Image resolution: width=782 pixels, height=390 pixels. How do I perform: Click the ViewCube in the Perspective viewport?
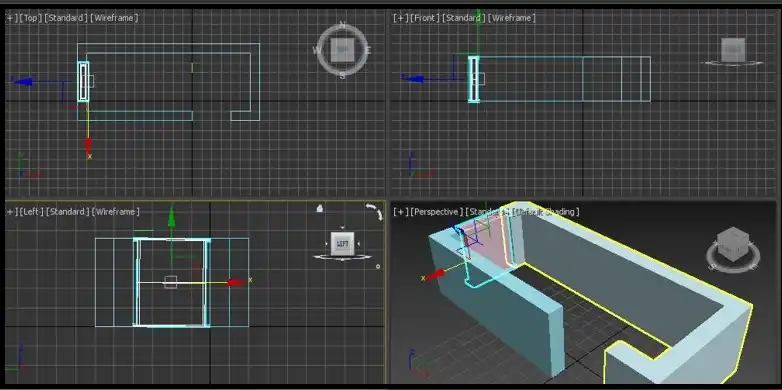pyautogui.click(x=733, y=243)
